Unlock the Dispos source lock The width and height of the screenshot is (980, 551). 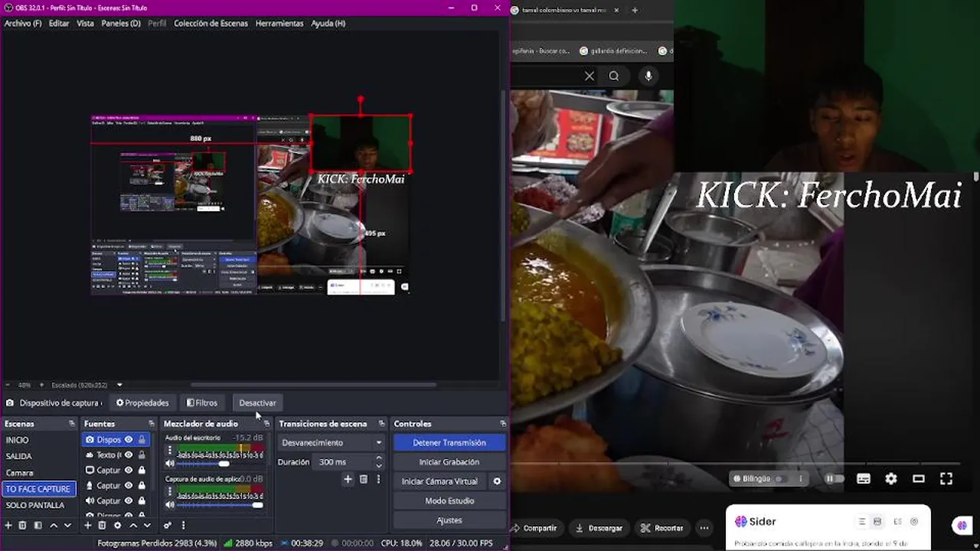[x=142, y=439]
